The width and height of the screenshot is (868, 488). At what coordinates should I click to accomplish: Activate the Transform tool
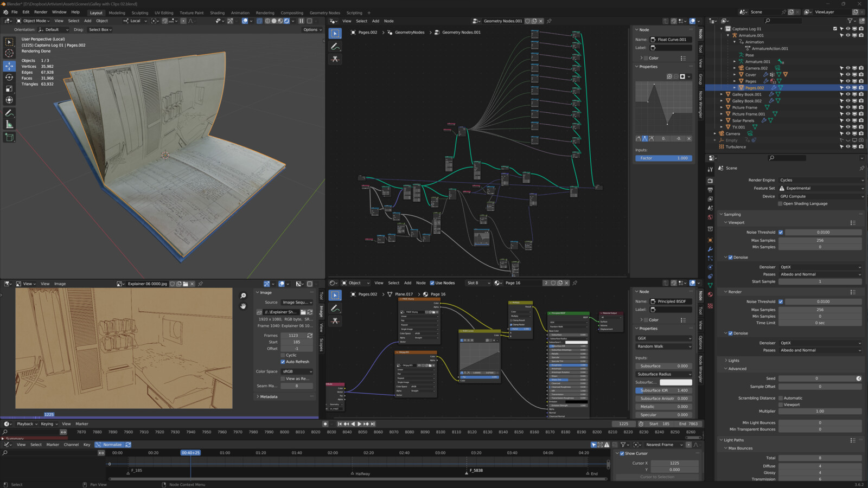9,100
